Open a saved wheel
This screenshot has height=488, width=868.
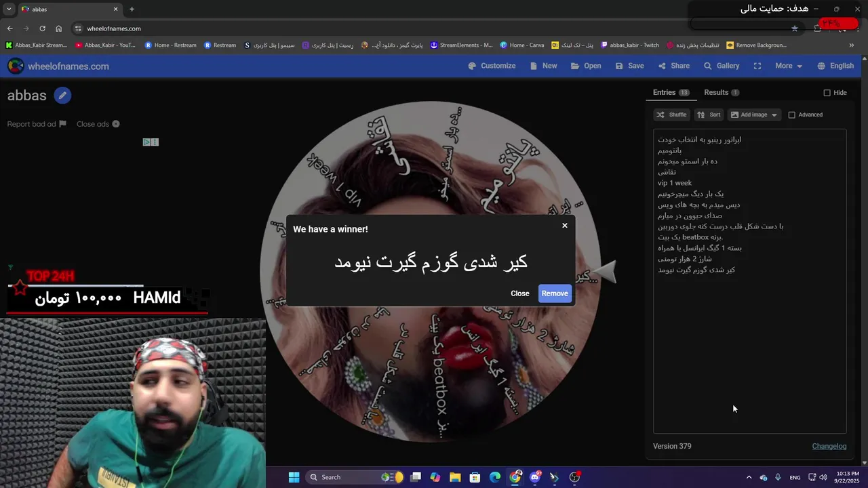coord(586,66)
